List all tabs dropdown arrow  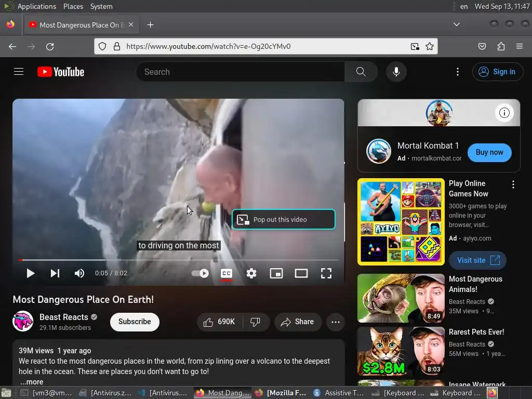[457, 24]
